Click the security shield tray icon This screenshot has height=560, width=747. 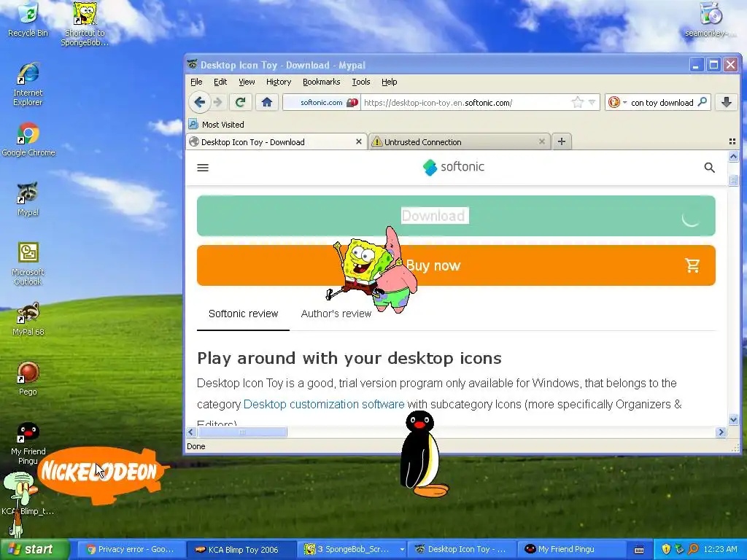[x=666, y=549]
